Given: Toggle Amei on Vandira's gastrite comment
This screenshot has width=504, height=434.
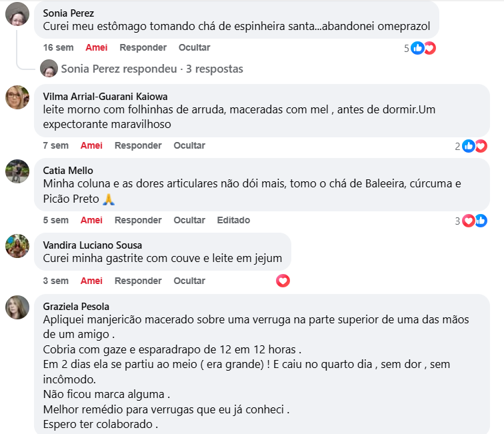Looking at the screenshot, I should [x=91, y=281].
